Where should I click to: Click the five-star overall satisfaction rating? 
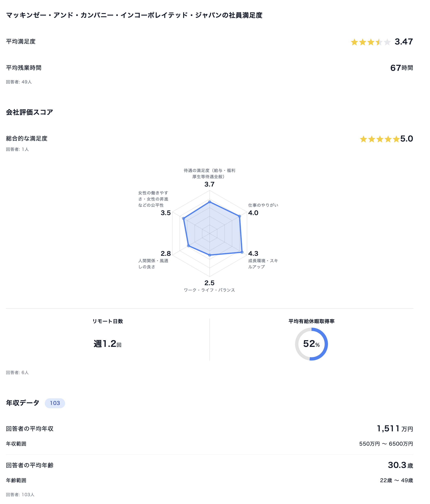380,139
